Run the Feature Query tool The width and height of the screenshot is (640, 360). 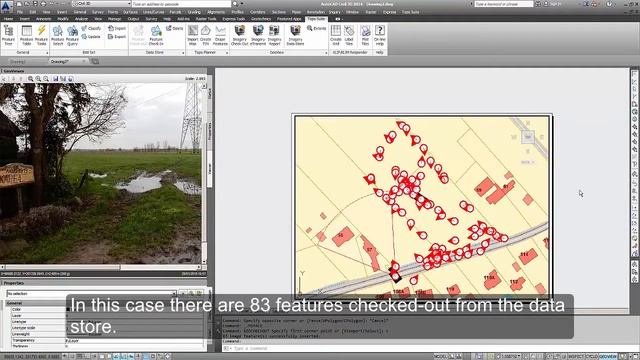(72, 35)
